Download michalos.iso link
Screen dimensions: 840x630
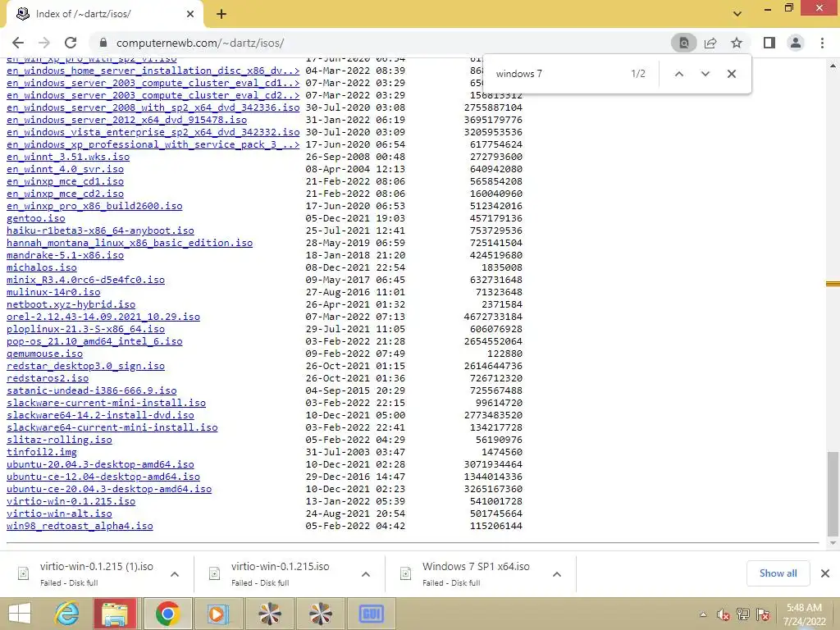click(x=42, y=267)
